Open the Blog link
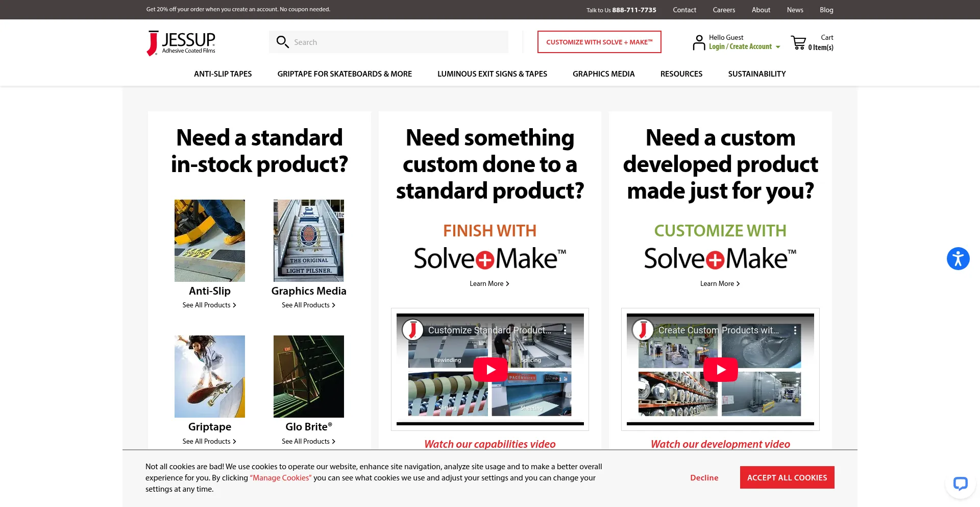This screenshot has width=980, height=507. [826, 10]
